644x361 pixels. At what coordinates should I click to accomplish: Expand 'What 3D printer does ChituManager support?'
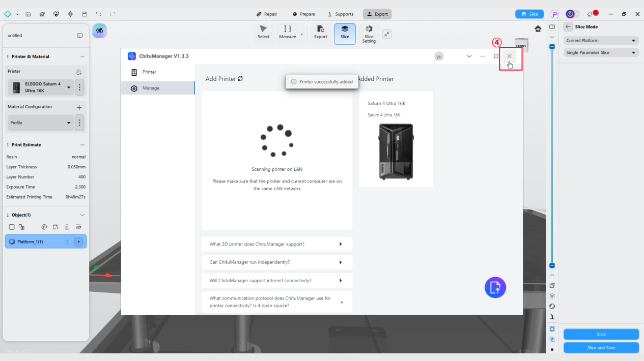click(x=277, y=244)
